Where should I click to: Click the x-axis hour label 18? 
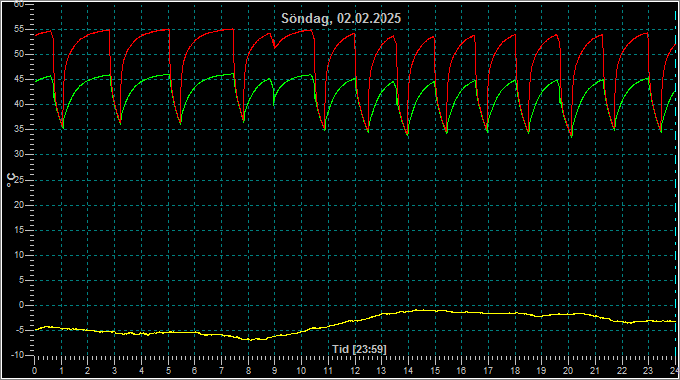pos(515,371)
